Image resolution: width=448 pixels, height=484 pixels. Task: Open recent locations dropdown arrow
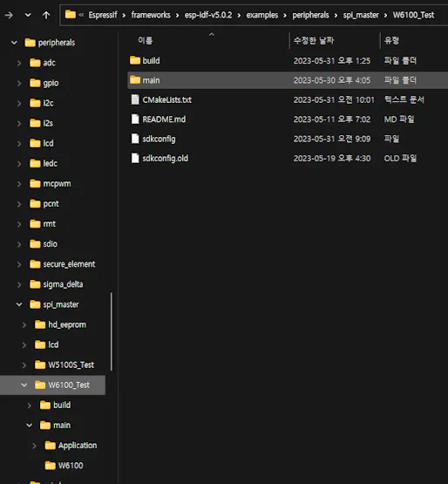(28, 15)
